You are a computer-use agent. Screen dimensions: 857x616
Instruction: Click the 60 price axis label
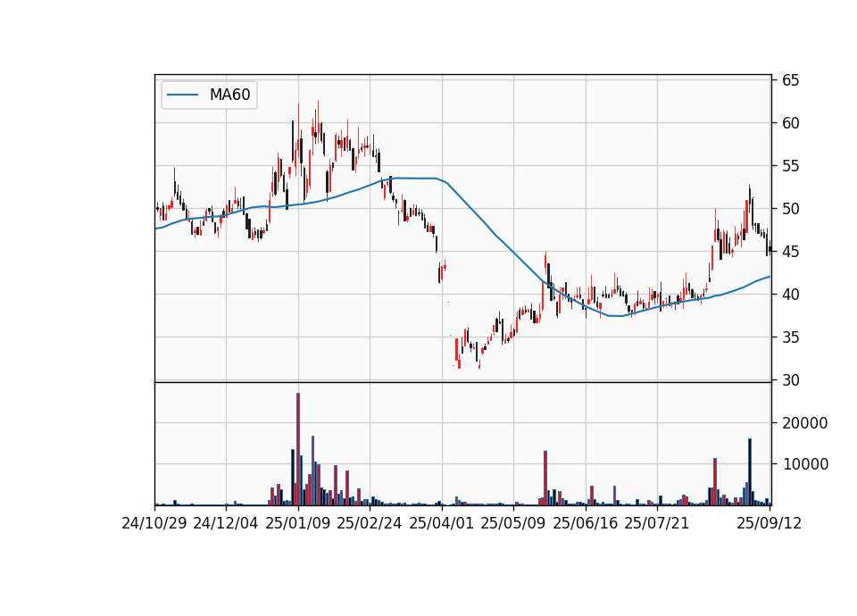pos(791,123)
